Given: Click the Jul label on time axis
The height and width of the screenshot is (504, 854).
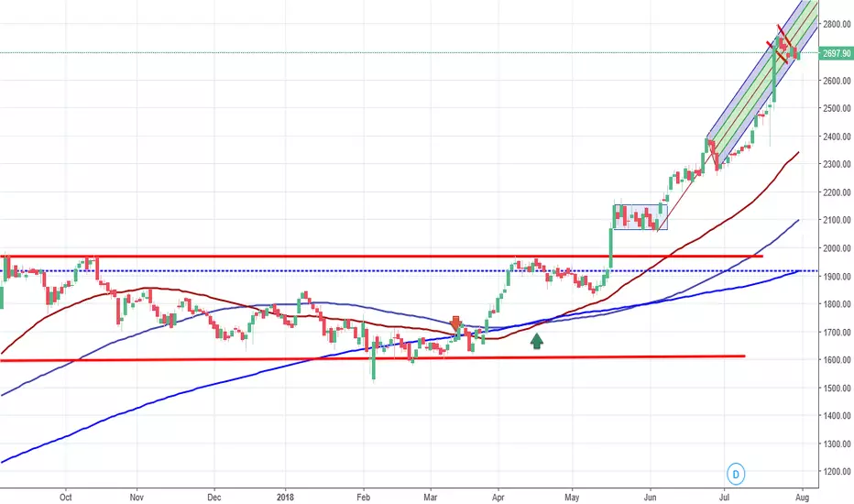Looking at the screenshot, I should click(725, 498).
